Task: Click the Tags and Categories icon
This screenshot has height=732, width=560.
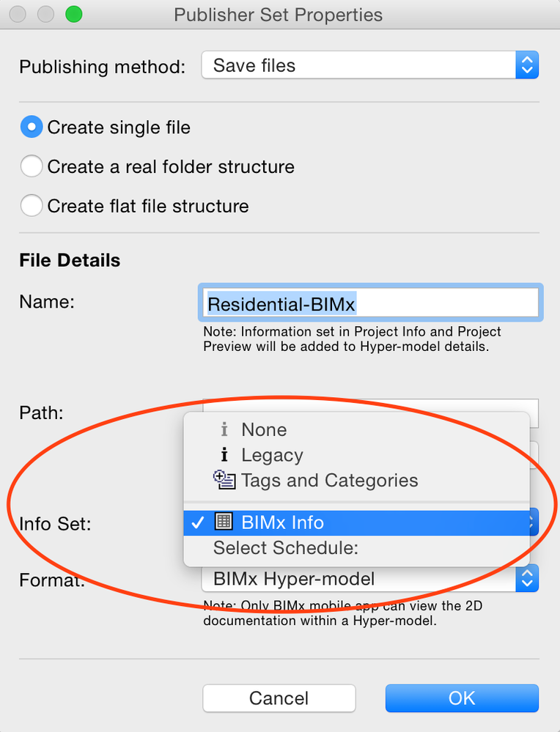Action: (224, 481)
